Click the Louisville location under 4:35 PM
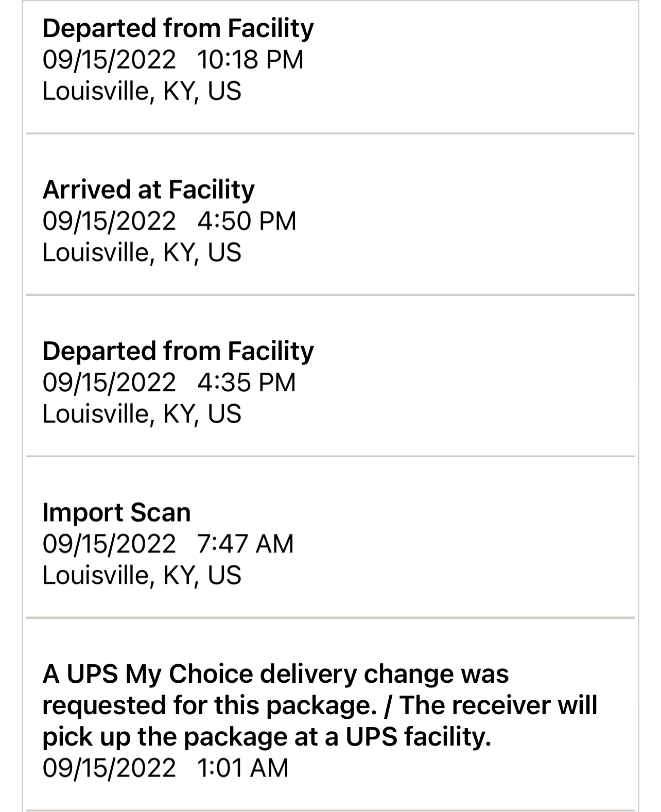This screenshot has height=812, width=661. coord(142,414)
